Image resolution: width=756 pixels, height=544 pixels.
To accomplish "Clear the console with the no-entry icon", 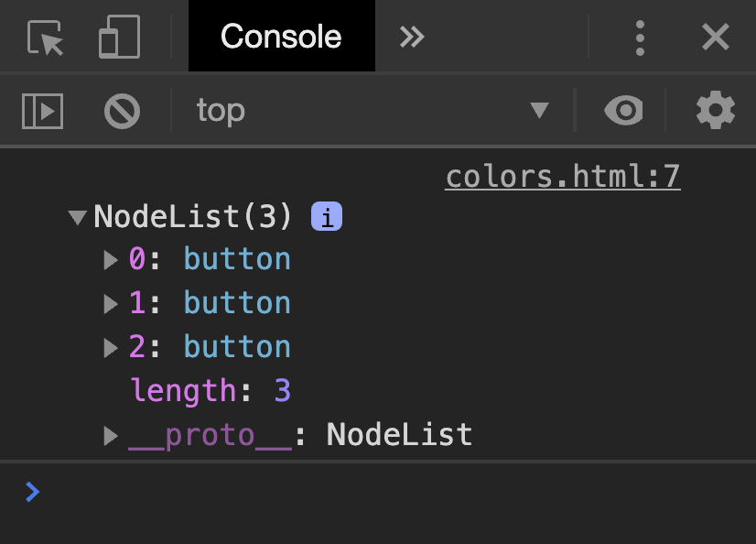I will [x=121, y=110].
